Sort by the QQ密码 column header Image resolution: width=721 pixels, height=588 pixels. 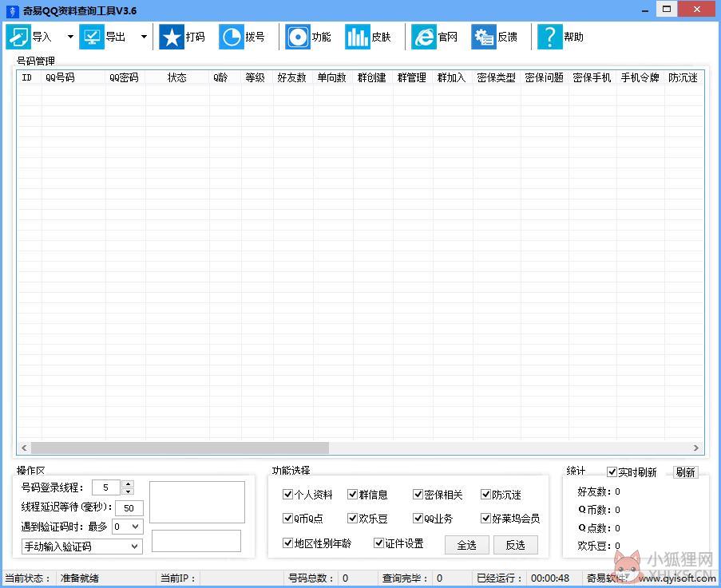[125, 77]
